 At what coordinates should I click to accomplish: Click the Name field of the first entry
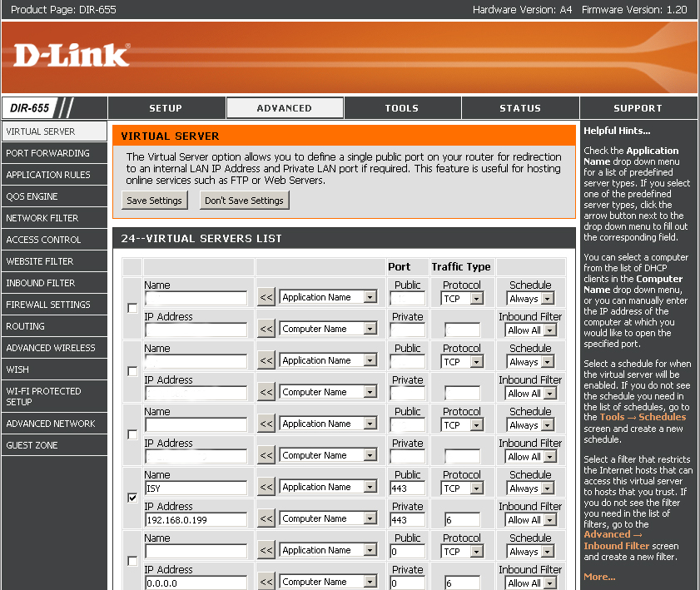pos(196,299)
